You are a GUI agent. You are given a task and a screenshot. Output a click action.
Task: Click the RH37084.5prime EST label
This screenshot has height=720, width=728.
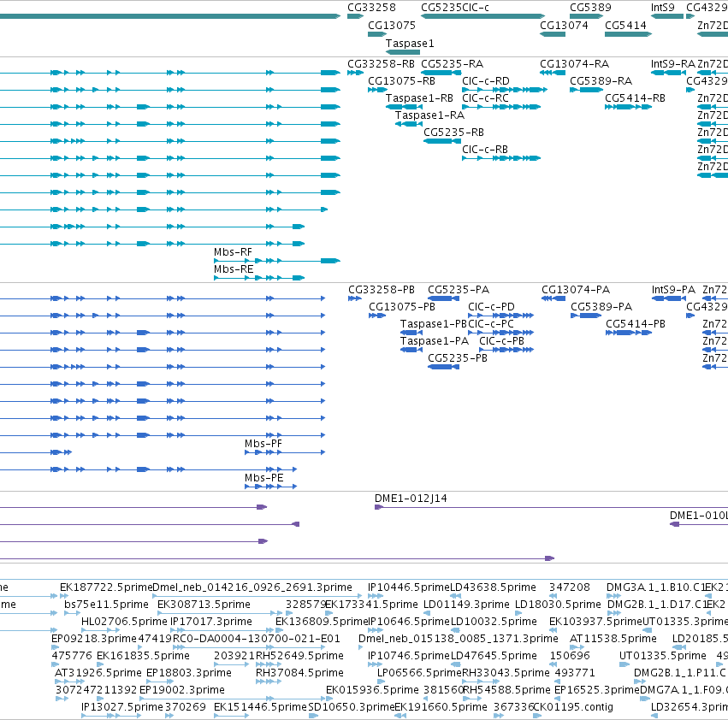tap(299, 673)
